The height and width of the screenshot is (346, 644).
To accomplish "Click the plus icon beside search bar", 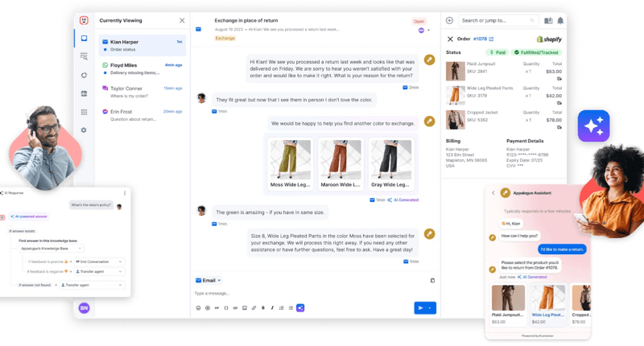I will (x=449, y=21).
